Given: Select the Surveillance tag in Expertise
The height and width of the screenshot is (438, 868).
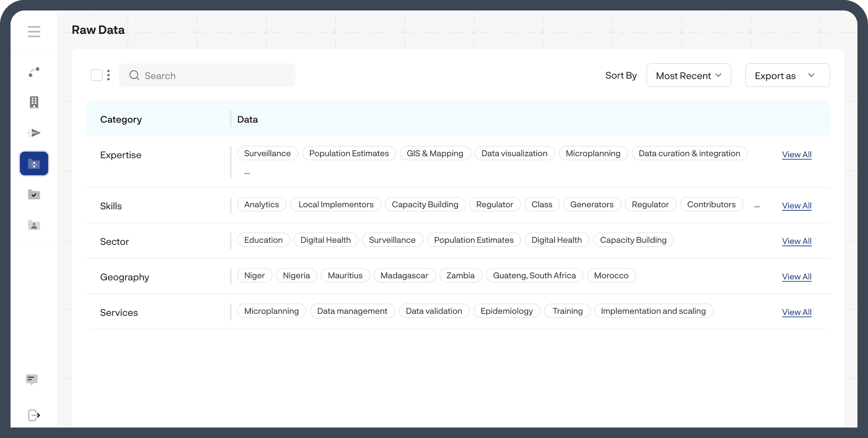Looking at the screenshot, I should (x=267, y=153).
